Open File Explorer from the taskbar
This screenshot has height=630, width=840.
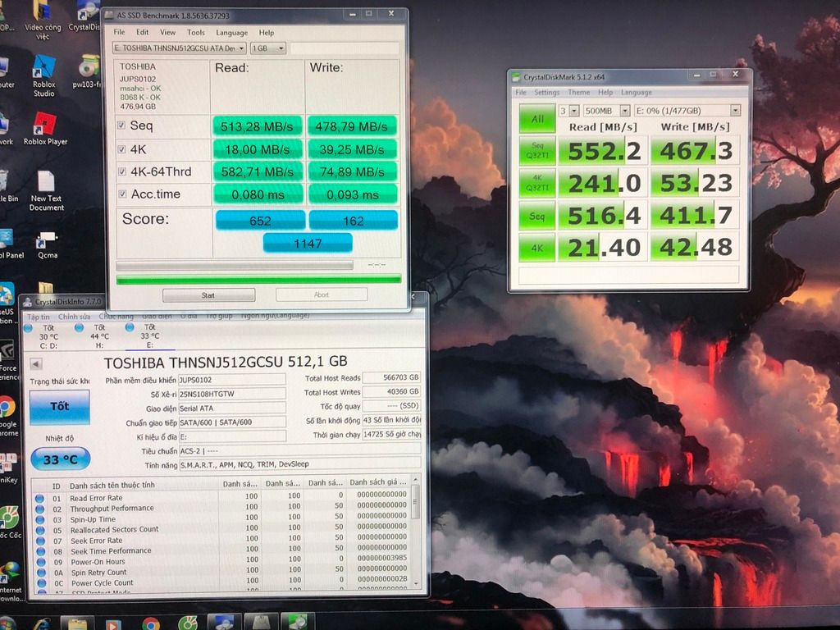(x=78, y=623)
